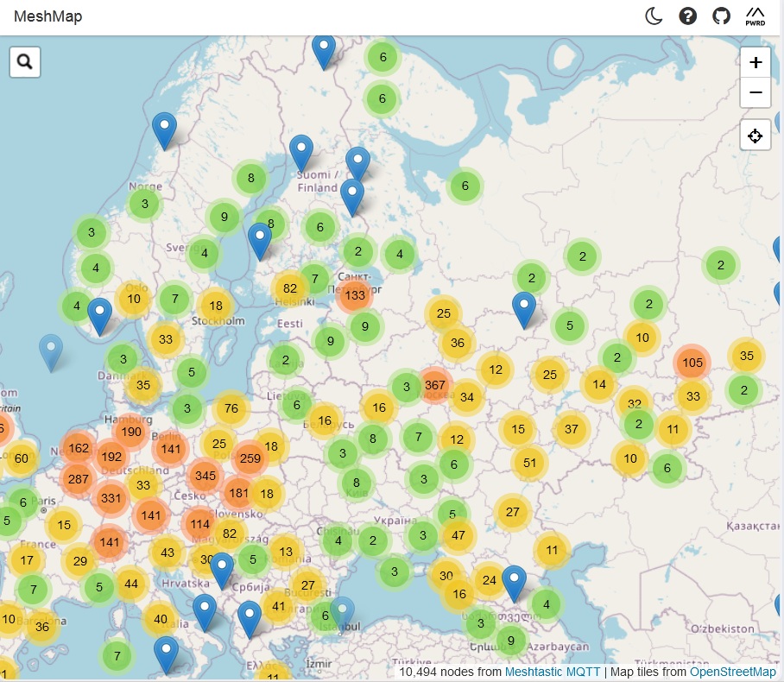Toggle dark mode with the moon icon

654,16
